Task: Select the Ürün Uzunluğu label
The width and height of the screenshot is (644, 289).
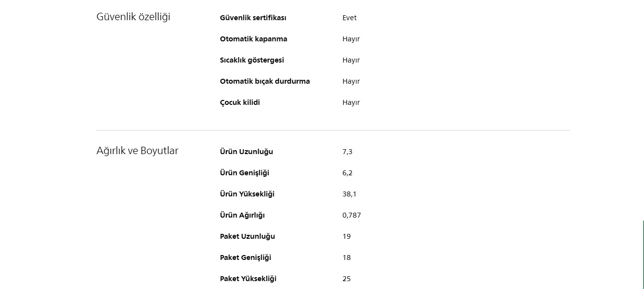Action: tap(247, 152)
